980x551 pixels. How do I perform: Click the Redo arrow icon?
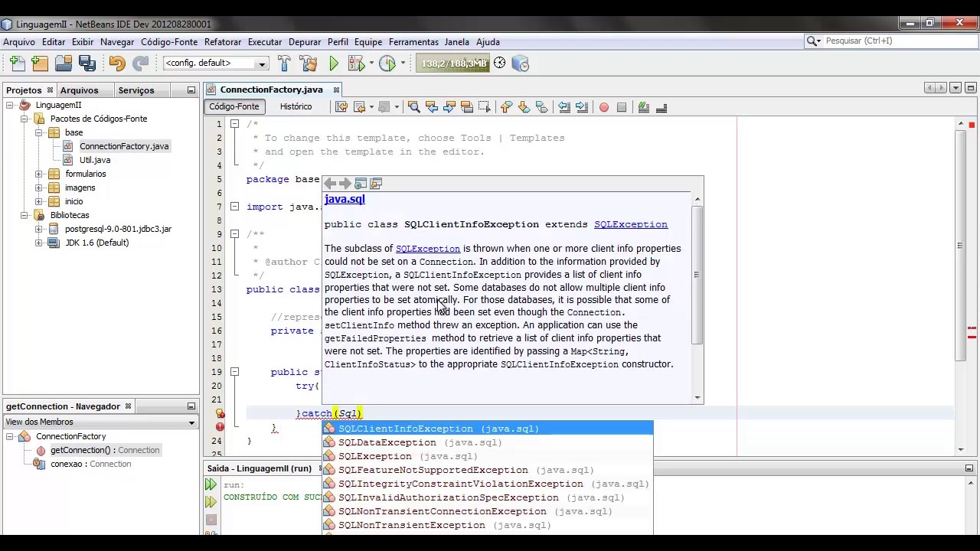click(x=141, y=64)
